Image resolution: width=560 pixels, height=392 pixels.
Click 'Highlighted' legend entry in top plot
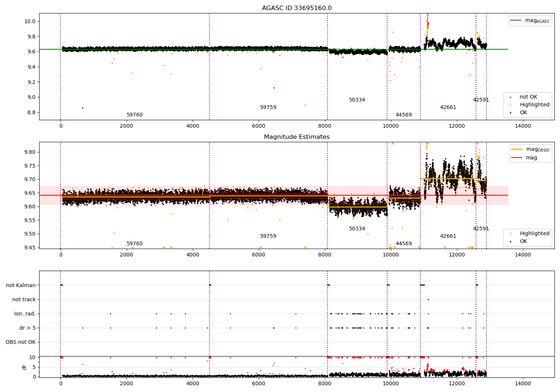[x=535, y=105]
